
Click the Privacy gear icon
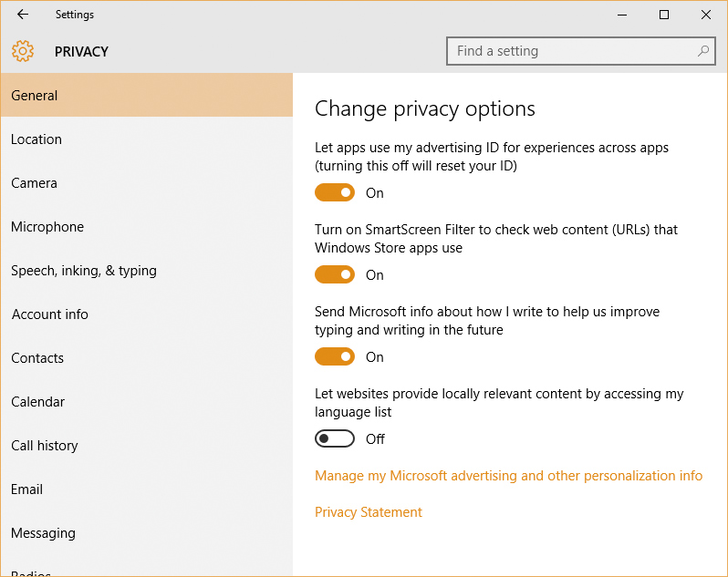pos(23,51)
